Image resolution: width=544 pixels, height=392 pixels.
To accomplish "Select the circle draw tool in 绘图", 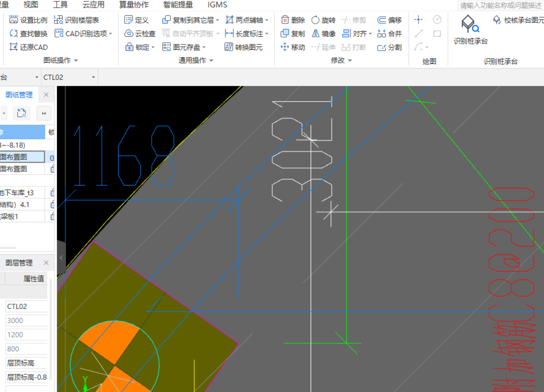I will pos(437,19).
